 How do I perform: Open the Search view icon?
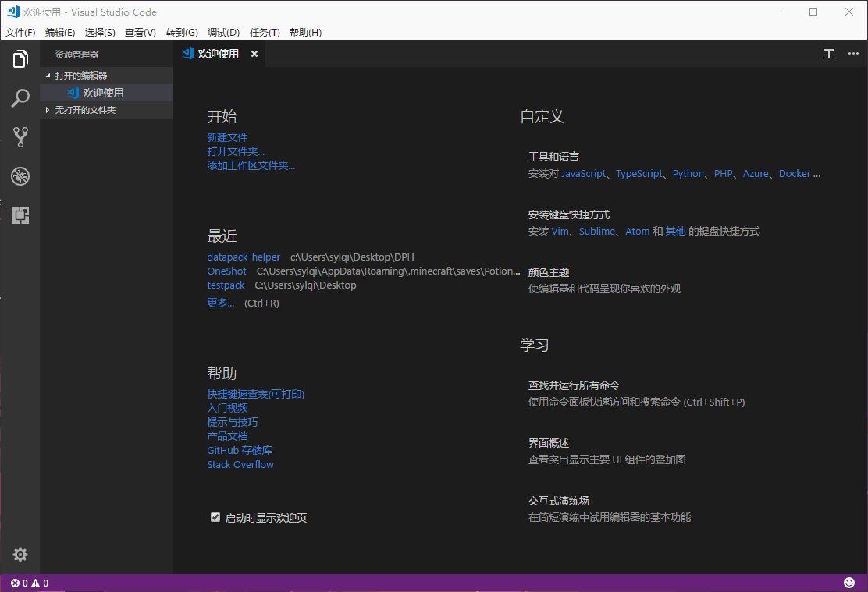tap(20, 98)
